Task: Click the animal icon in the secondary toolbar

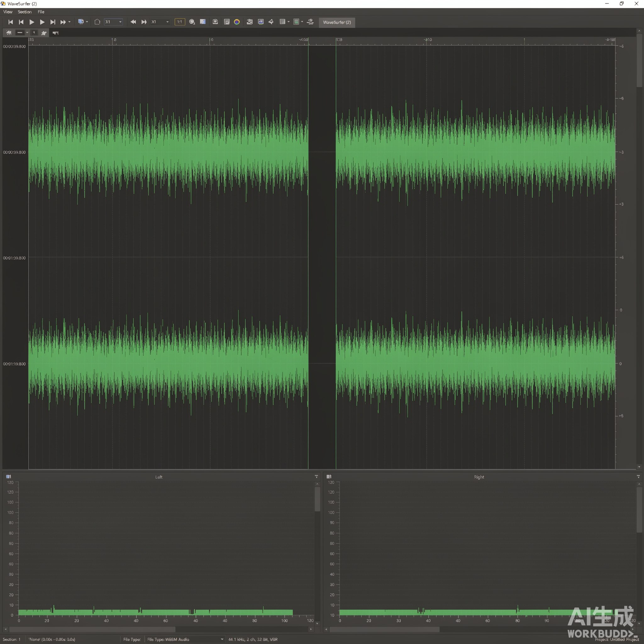Action: pos(9,33)
